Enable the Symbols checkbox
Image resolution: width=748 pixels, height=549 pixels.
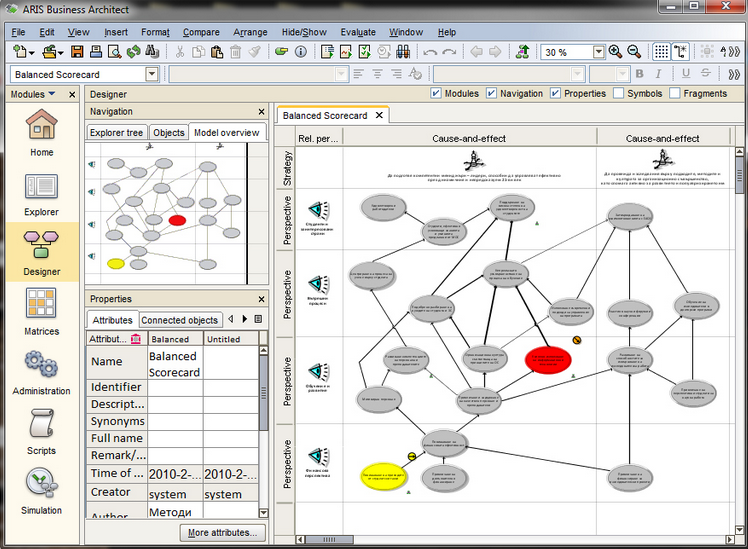tap(618, 93)
